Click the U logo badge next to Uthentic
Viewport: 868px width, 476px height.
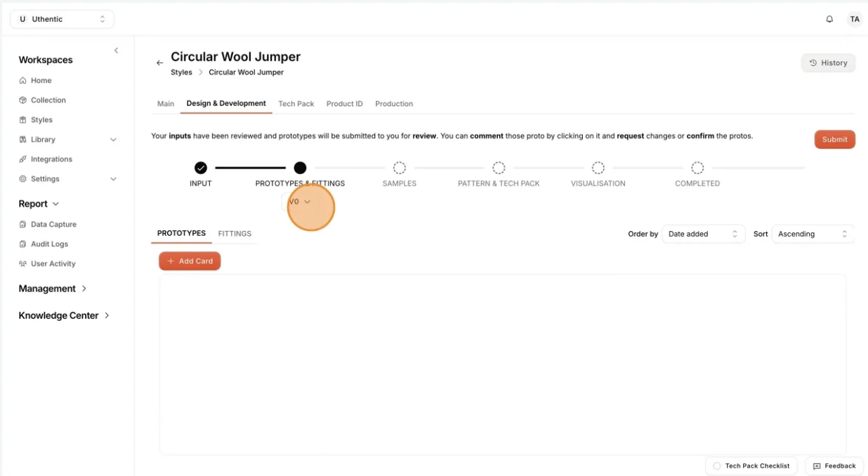(x=22, y=20)
